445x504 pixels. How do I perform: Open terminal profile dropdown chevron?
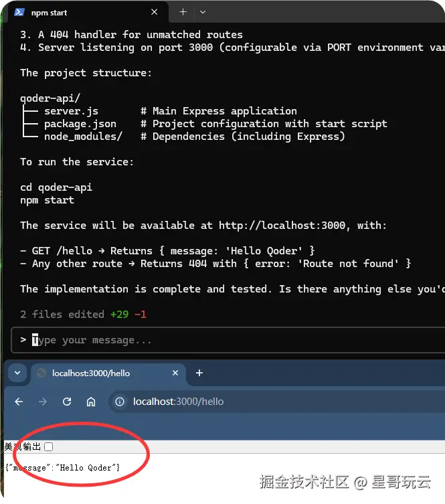tap(202, 12)
